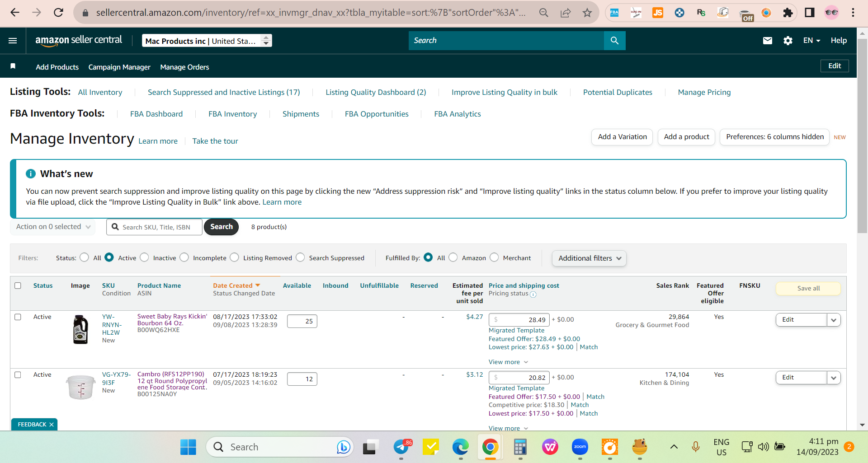Open the messages envelope icon
Screen dimensions: 868x463
[768, 41]
